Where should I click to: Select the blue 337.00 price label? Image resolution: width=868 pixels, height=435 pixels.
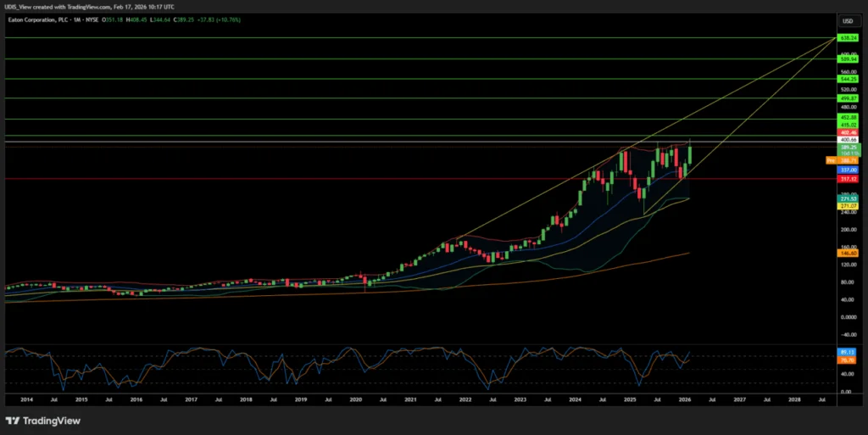848,170
